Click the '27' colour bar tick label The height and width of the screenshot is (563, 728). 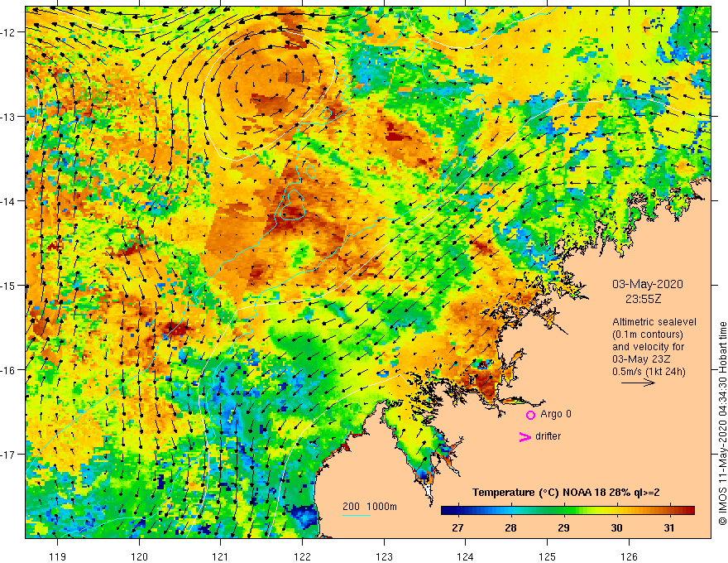(x=457, y=527)
